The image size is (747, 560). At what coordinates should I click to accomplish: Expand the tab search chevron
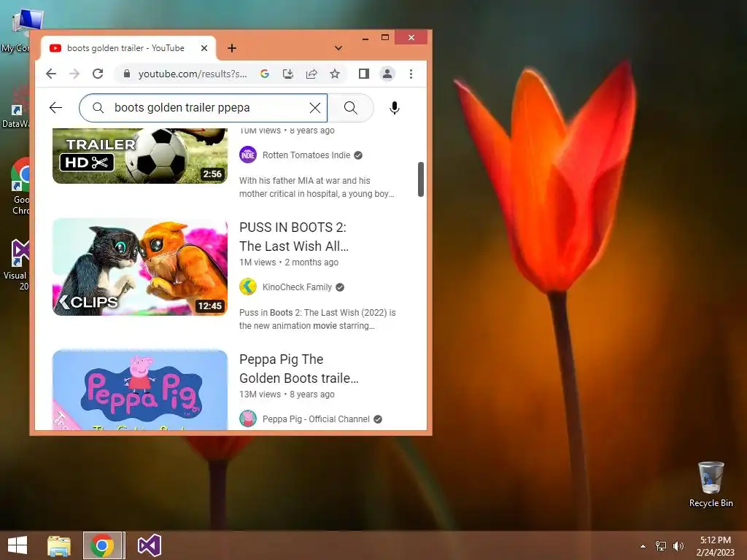pos(338,48)
